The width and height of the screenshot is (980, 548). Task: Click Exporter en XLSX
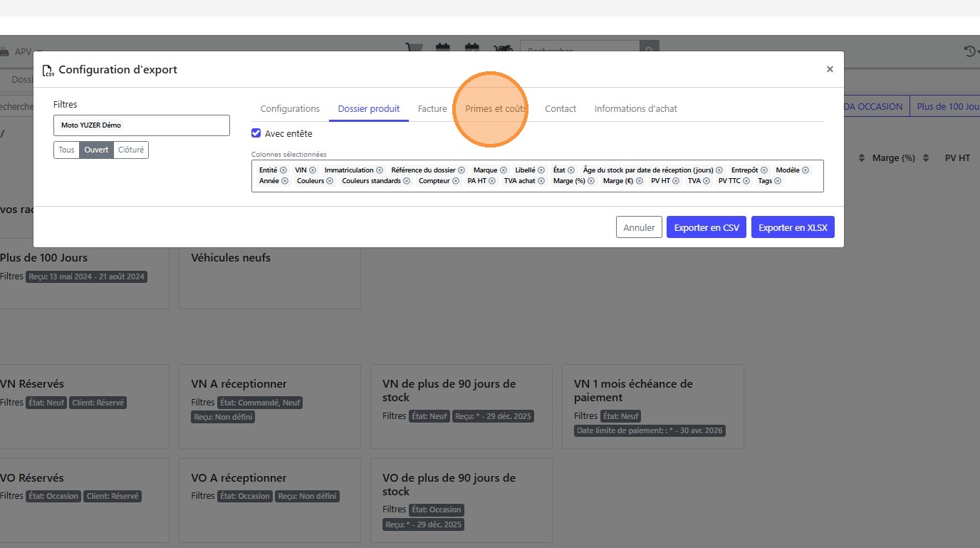(793, 227)
